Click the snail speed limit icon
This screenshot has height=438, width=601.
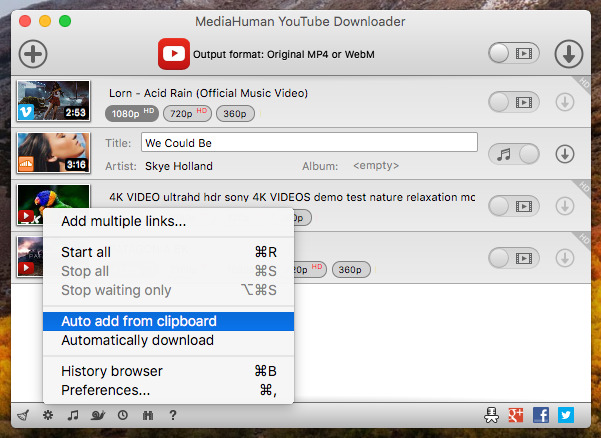tap(98, 415)
